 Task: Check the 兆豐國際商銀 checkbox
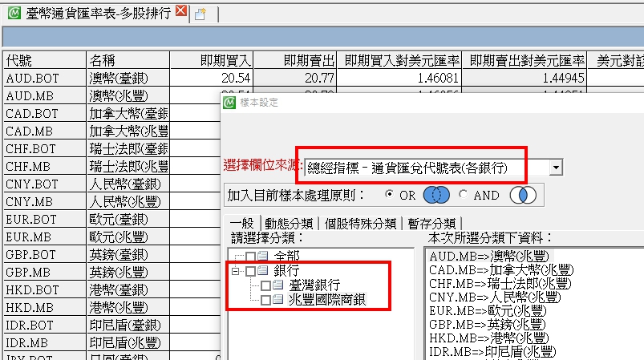coord(265,300)
